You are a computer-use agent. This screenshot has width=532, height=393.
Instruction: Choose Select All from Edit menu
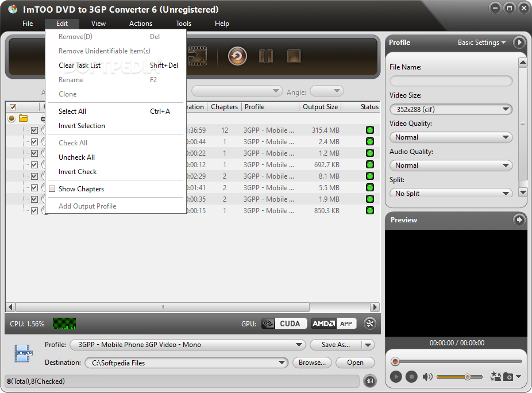coord(115,111)
